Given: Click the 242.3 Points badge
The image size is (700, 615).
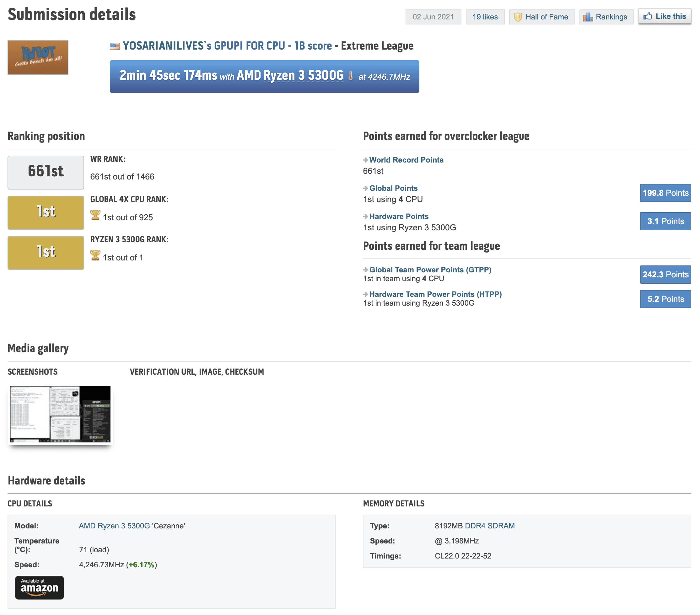Looking at the screenshot, I should (665, 275).
